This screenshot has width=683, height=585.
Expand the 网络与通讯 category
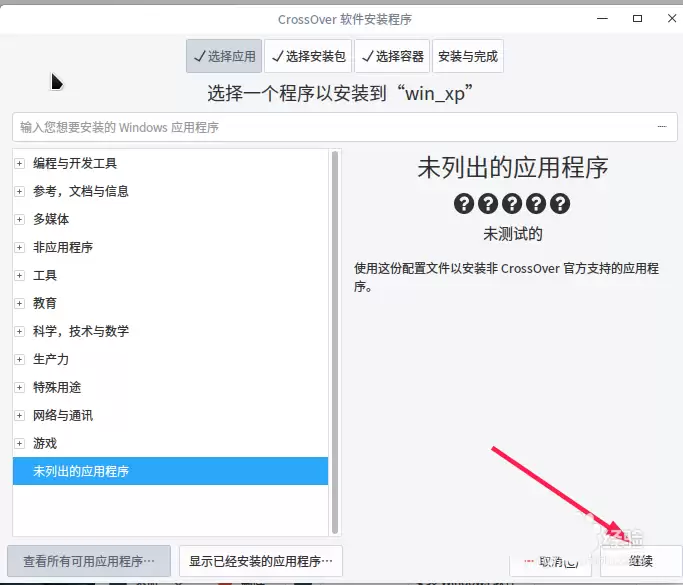click(20, 416)
